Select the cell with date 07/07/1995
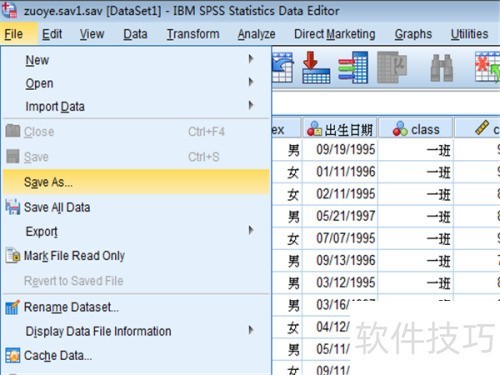Screen dimensions: 500x375 (340, 238)
